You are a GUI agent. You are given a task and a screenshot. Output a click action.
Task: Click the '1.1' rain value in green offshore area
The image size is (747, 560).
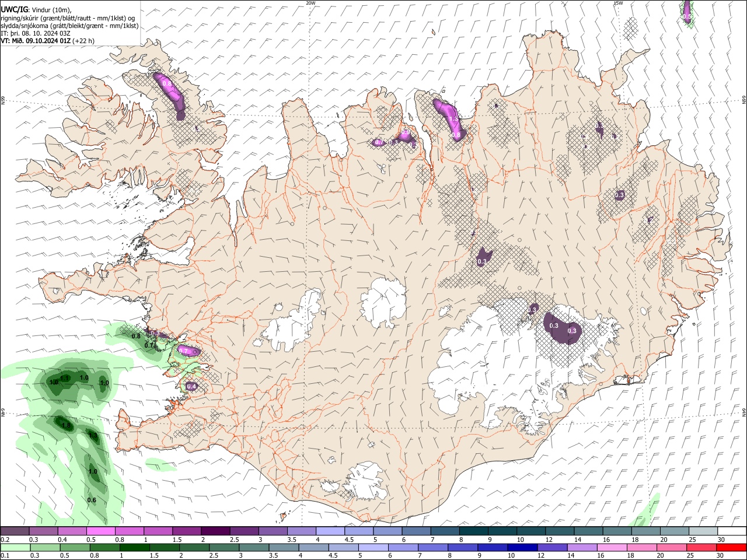(x=65, y=379)
